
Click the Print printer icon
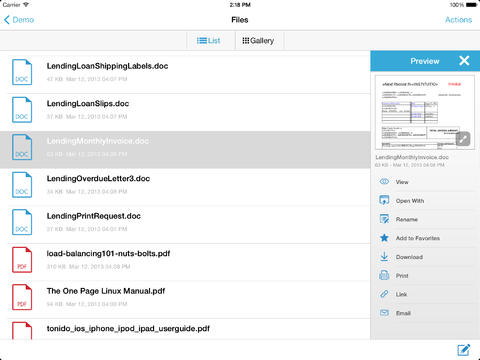click(x=384, y=275)
